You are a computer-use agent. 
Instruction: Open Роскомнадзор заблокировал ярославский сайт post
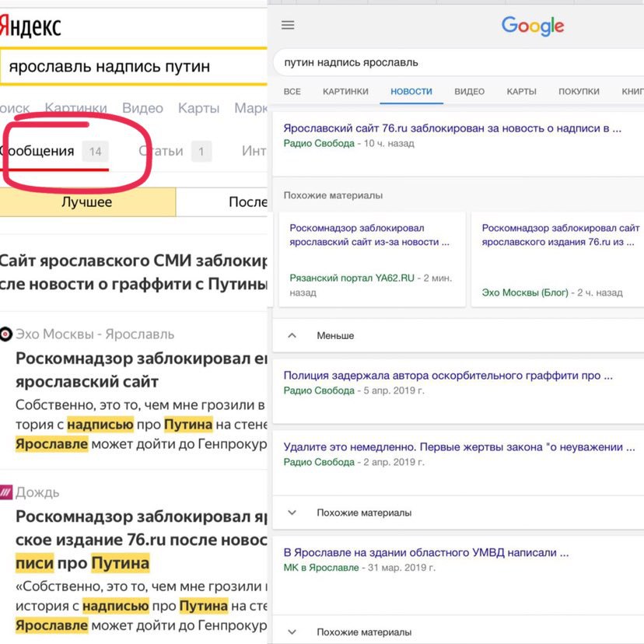coord(142,370)
